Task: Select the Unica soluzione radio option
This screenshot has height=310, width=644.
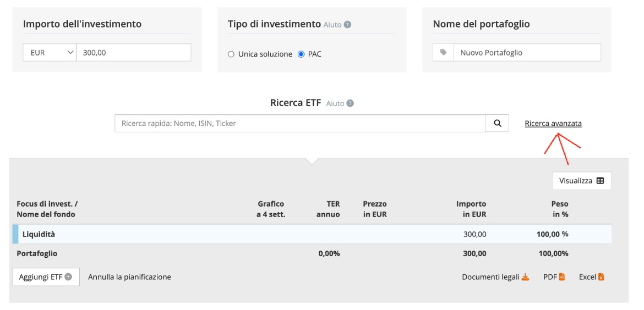Action: click(231, 54)
